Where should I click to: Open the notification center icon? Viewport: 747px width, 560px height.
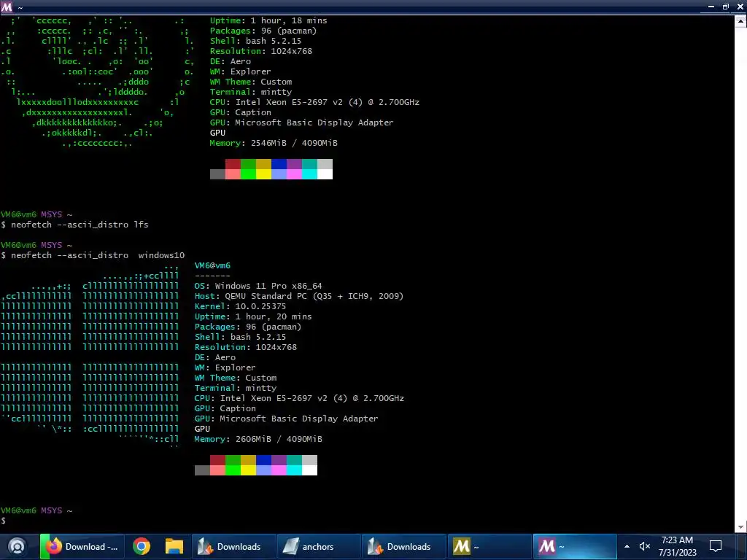tap(716, 546)
